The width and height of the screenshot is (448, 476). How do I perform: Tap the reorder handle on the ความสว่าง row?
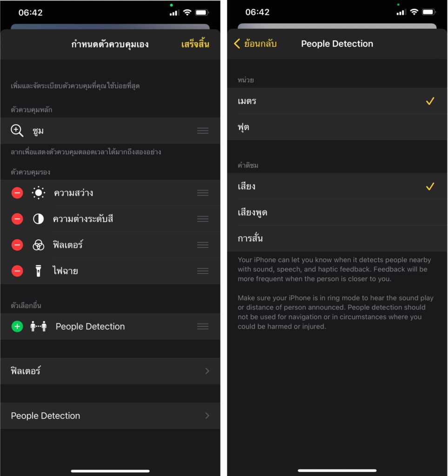click(202, 193)
